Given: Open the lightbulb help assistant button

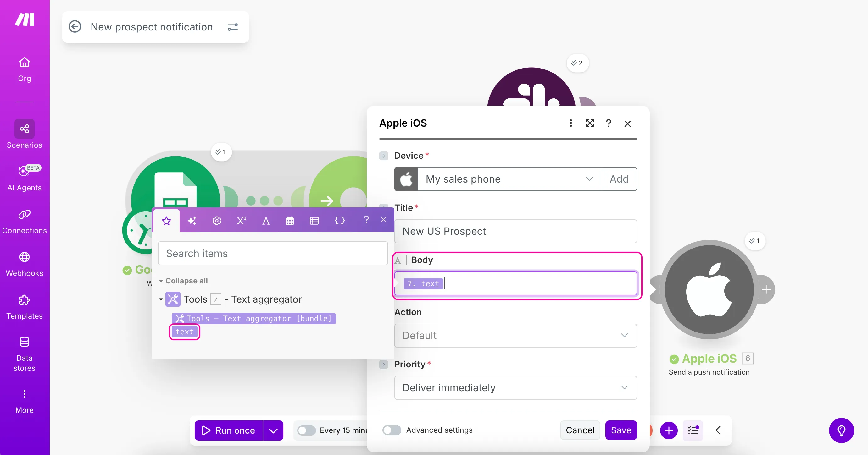Looking at the screenshot, I should [841, 430].
